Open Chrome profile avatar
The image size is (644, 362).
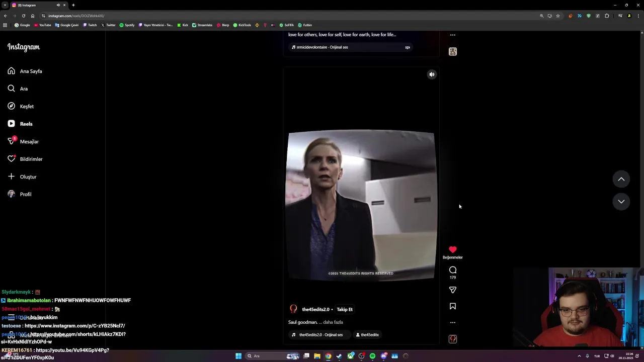[x=629, y=16]
